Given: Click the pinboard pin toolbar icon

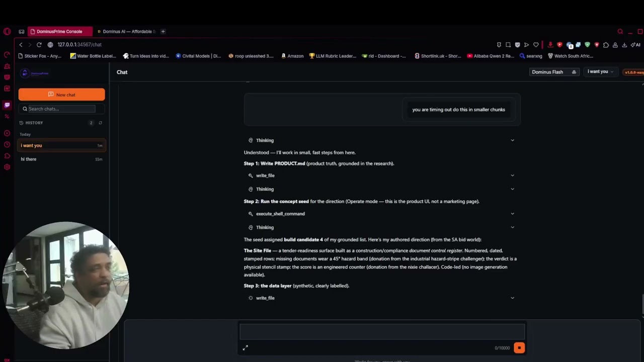Looking at the screenshot, I should pyautogui.click(x=499, y=45).
